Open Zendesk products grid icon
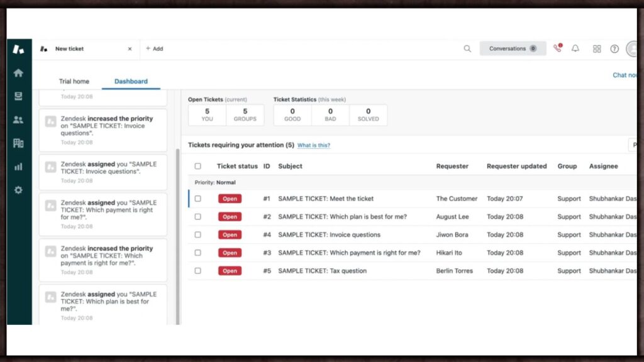Image resolution: width=644 pixels, height=362 pixels. (597, 49)
